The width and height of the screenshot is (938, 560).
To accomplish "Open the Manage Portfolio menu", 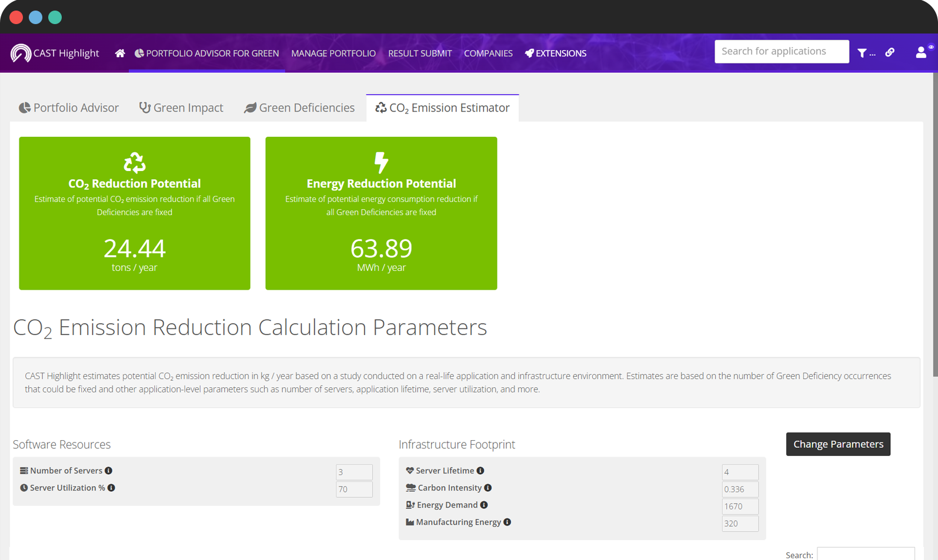I will [x=333, y=53].
